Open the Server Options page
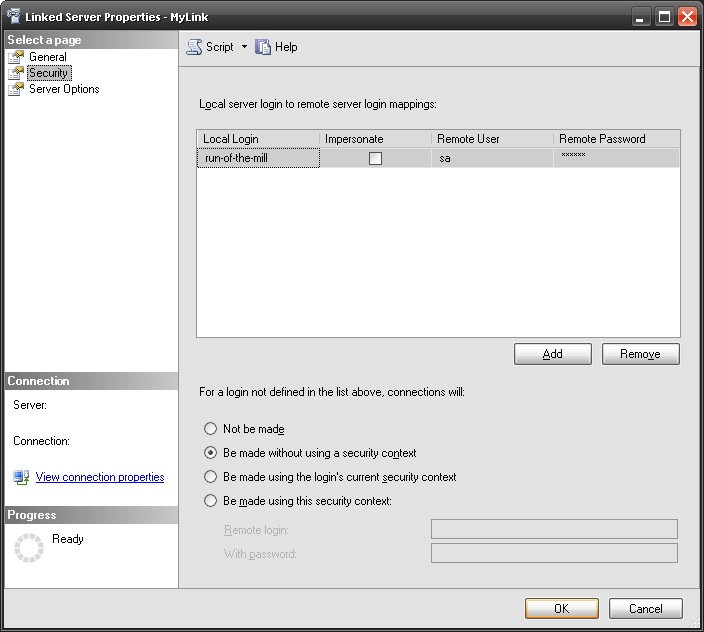Screen dimensions: 704x632 pyautogui.click(x=64, y=89)
